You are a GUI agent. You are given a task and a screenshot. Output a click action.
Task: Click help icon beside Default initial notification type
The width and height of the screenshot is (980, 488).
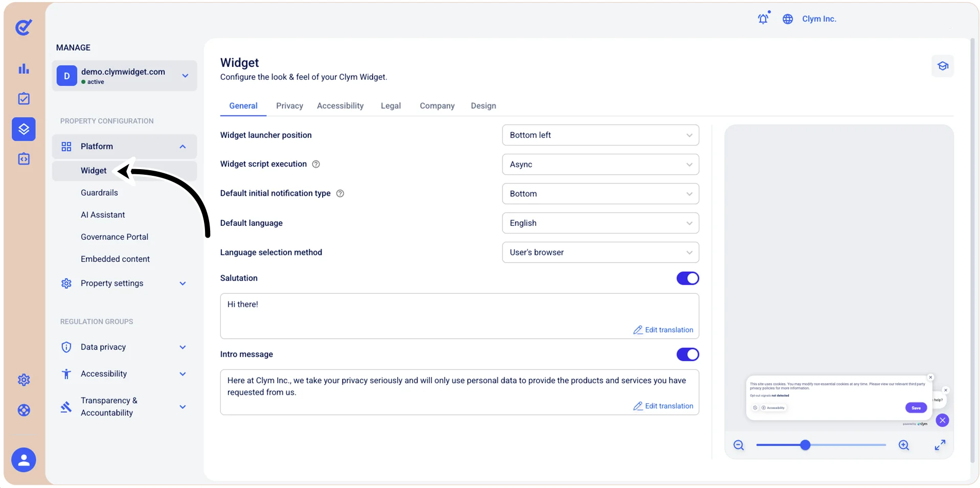[x=340, y=194]
